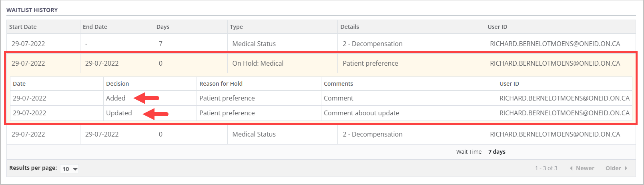Open the Results per page dropdown

click(70, 169)
